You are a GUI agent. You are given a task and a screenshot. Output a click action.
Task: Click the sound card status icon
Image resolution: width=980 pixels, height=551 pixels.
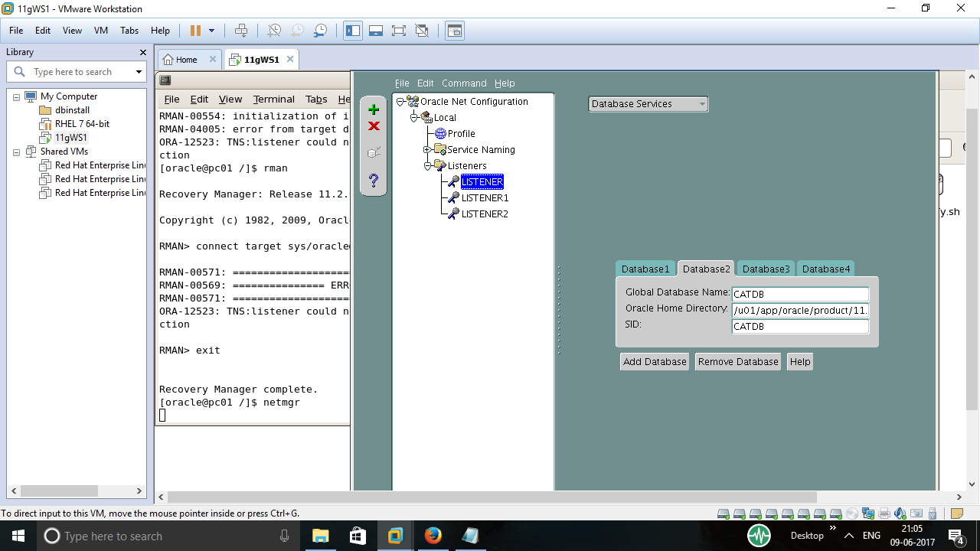coord(900,514)
